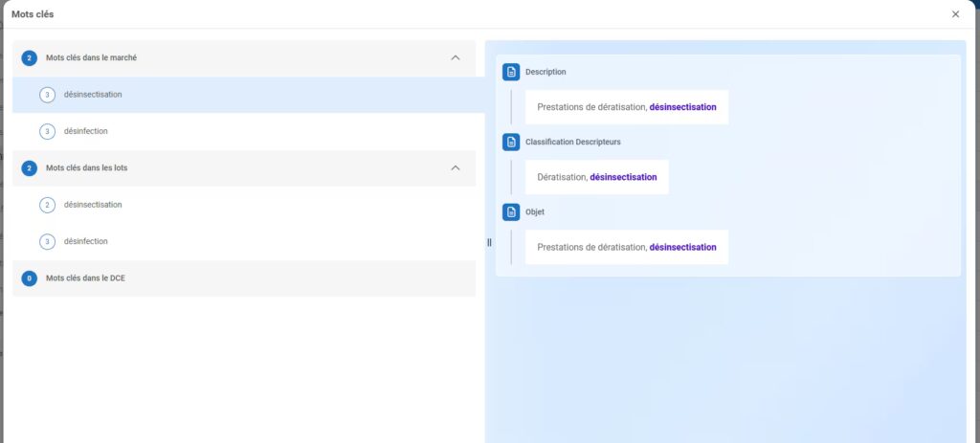Click the badge next to désinfection under marché
Viewport: 980px width, 443px height.
48,131
